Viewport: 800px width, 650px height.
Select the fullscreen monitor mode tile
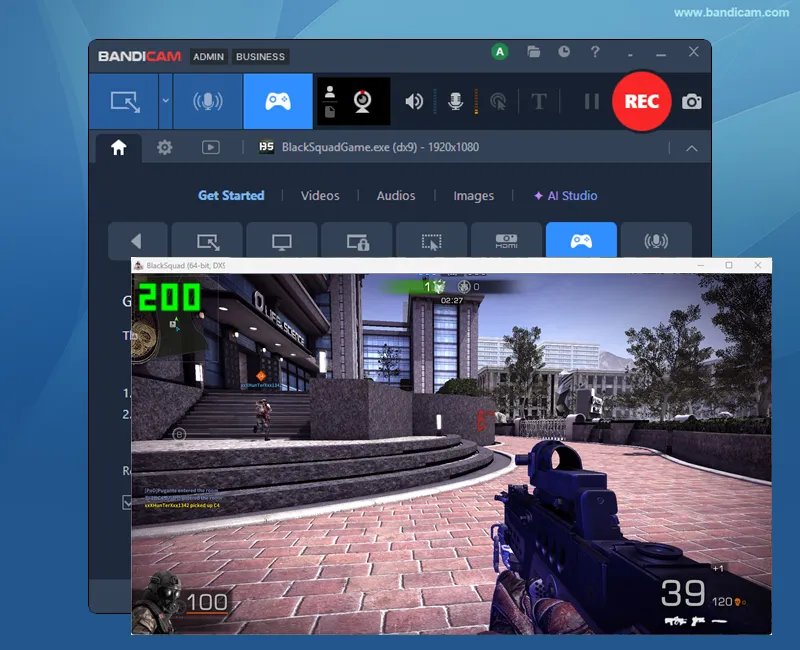point(282,240)
